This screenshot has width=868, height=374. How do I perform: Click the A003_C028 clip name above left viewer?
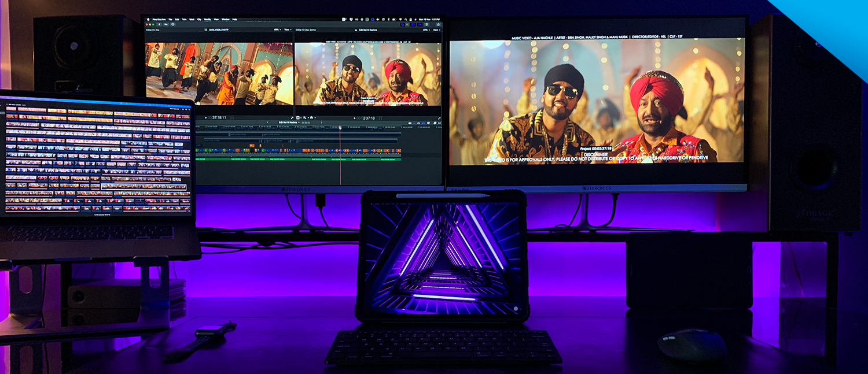218,30
